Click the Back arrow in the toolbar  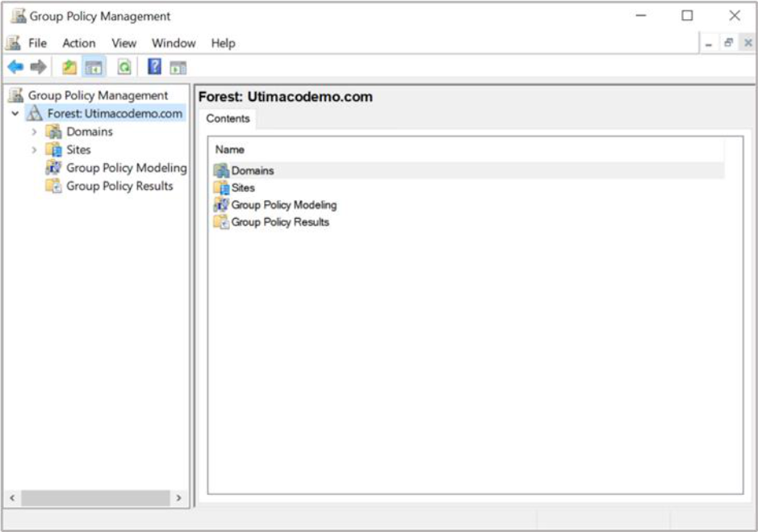[x=15, y=67]
